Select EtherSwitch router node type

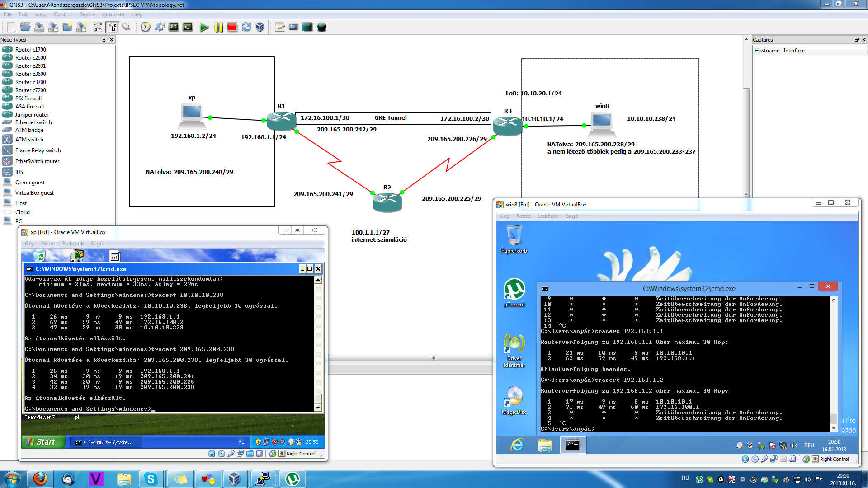[37, 161]
